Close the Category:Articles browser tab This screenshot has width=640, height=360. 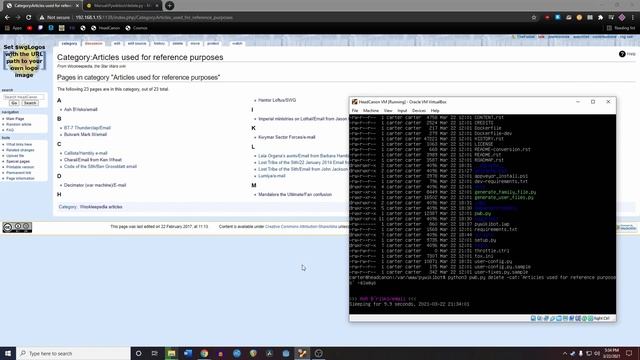[77, 6]
